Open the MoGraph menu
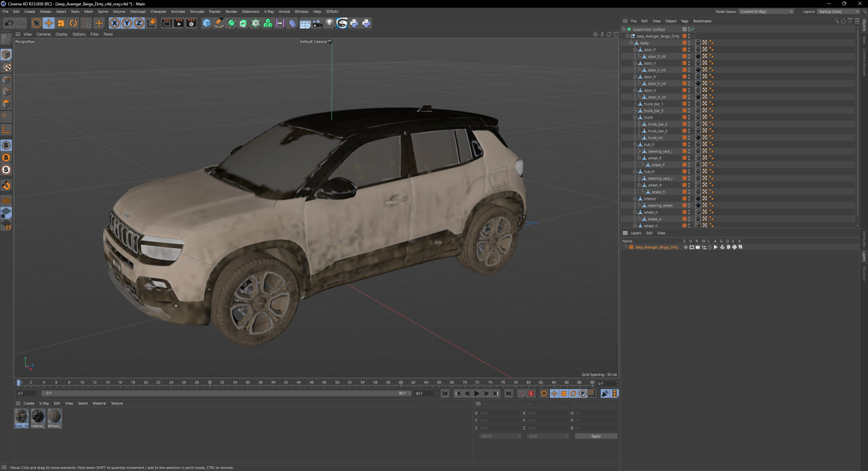The image size is (868, 471). 138,12
